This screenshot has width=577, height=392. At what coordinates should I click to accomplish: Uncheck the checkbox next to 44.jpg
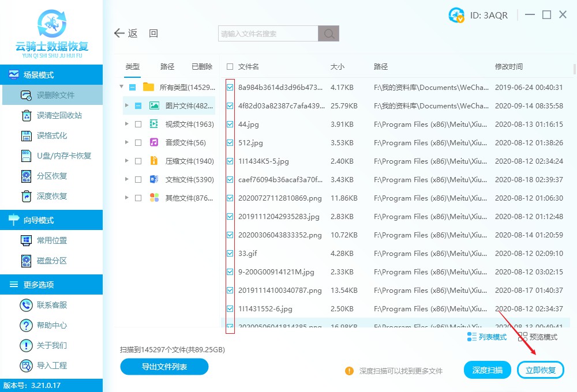[x=230, y=124]
